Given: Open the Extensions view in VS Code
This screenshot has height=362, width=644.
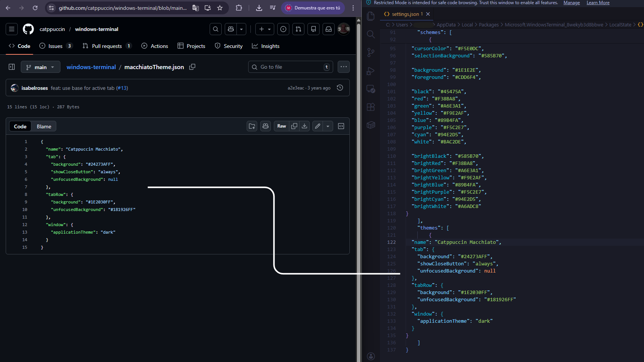Looking at the screenshot, I should [371, 107].
